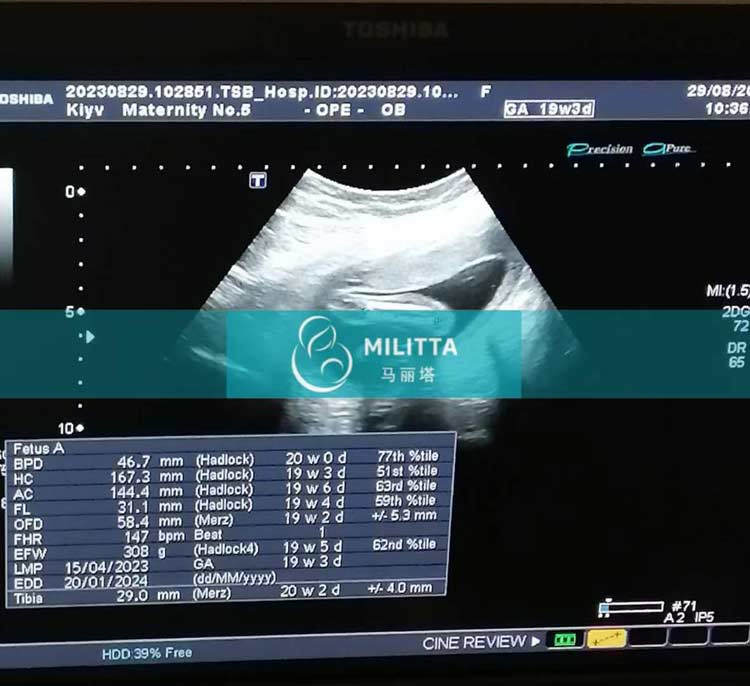Click the #71 frame number

pyautogui.click(x=684, y=606)
